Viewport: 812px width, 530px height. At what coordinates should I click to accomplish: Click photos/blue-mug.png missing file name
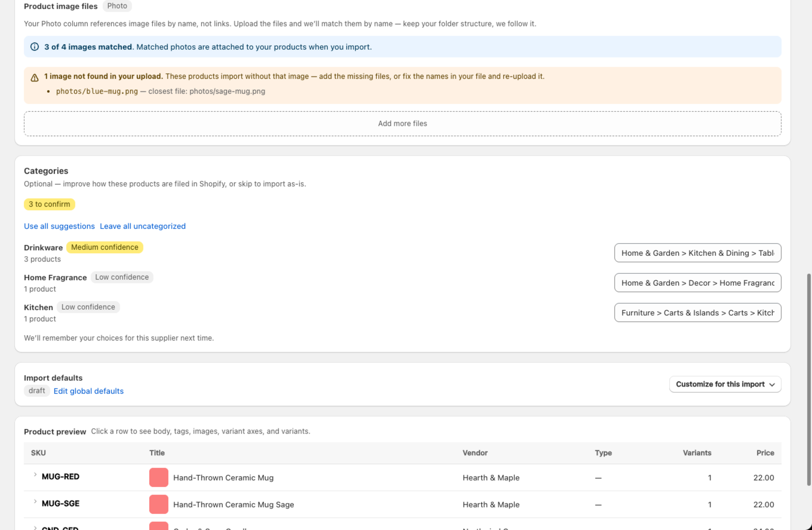coord(97,91)
